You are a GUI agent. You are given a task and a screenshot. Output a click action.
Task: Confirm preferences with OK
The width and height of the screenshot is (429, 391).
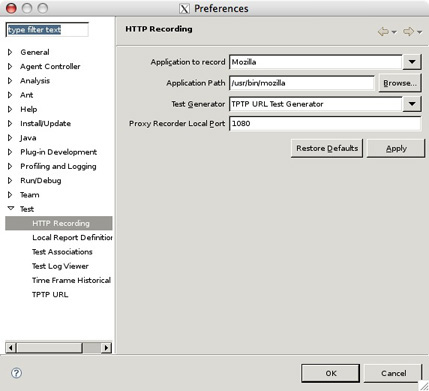(x=331, y=373)
